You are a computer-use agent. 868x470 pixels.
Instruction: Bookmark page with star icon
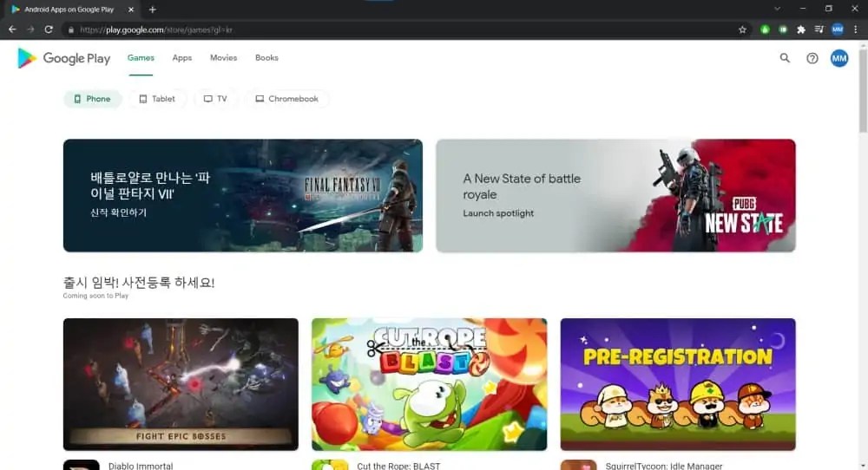coord(742,29)
